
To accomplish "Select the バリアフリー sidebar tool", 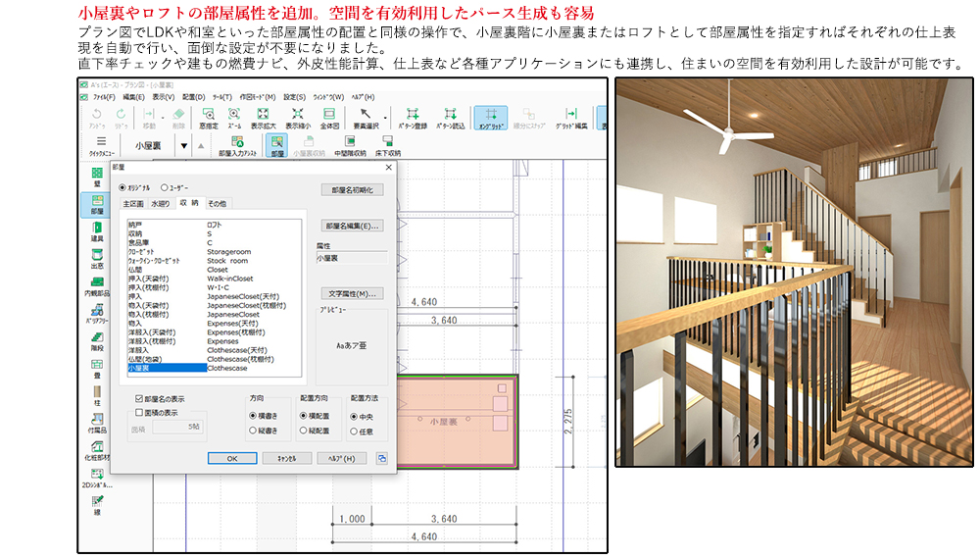I will coord(97,314).
